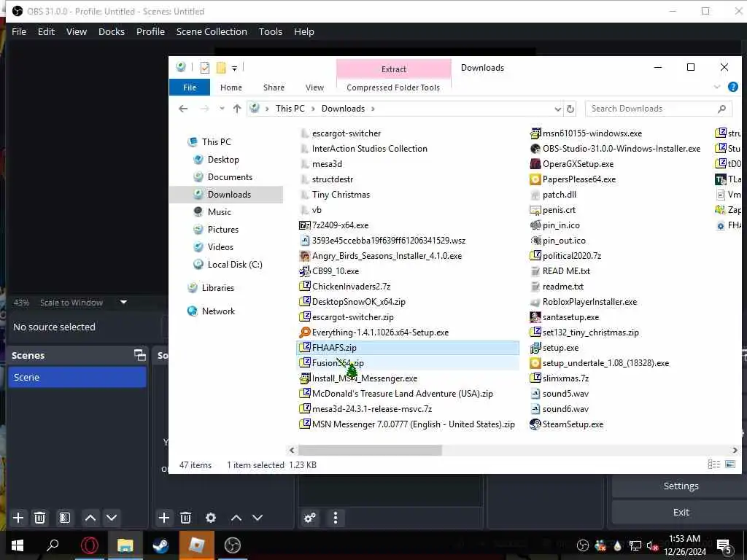The width and height of the screenshot is (747, 560).
Task: Open Compressed Folder Tools tab
Action: point(393,87)
